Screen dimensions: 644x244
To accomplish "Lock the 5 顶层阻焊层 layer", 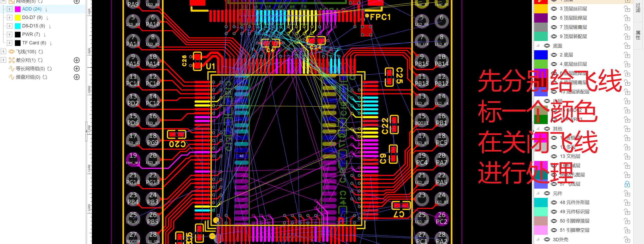I will (x=627, y=18).
